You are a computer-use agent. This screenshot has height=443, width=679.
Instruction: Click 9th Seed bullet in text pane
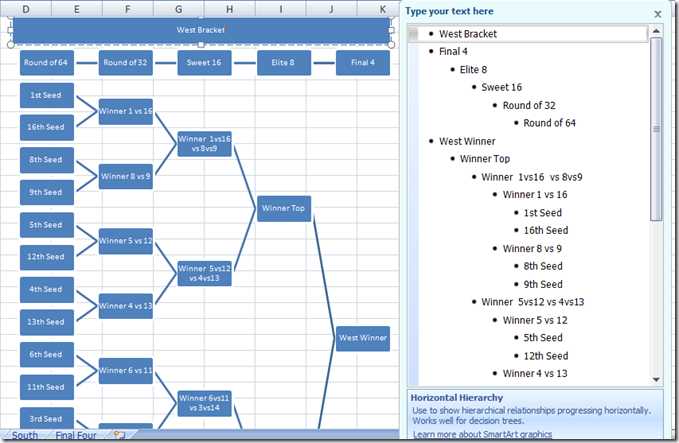[543, 285]
